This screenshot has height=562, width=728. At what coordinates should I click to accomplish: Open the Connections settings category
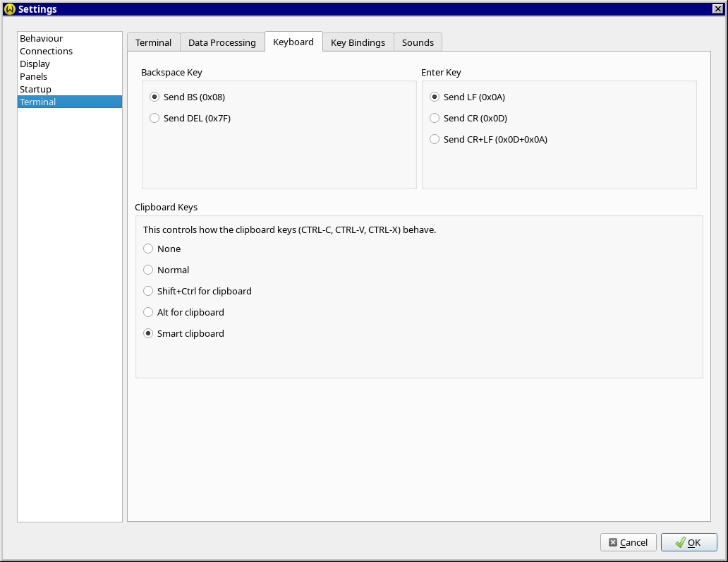click(x=46, y=51)
